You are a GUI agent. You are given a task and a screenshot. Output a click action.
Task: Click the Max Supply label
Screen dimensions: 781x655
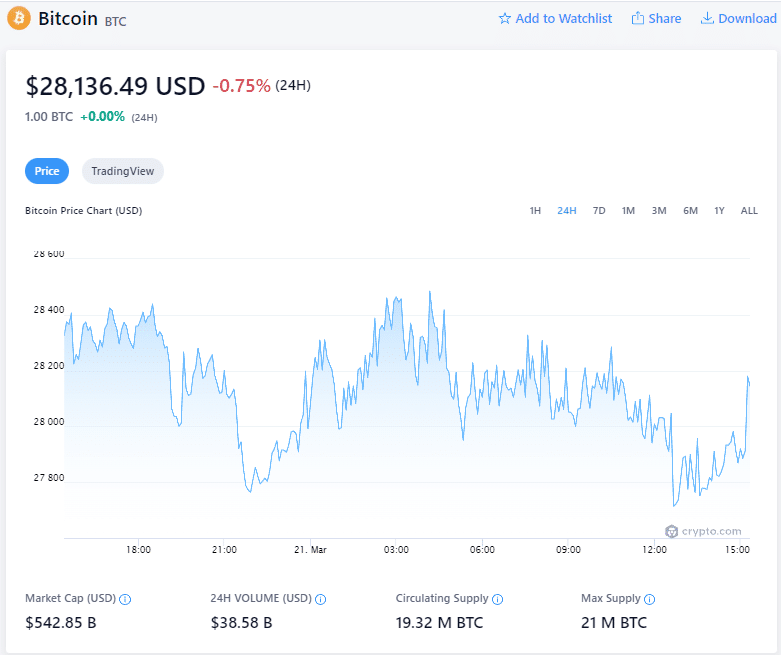[x=611, y=598]
